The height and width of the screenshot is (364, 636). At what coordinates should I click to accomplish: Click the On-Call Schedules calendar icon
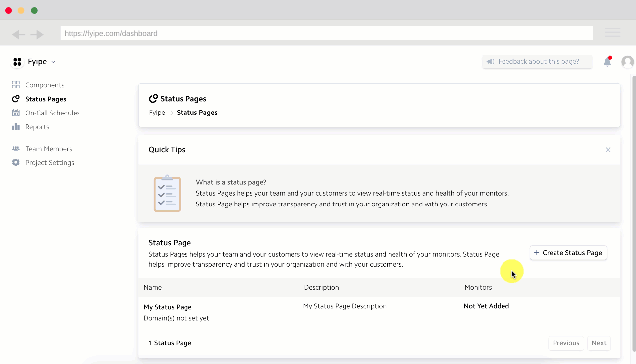(x=15, y=113)
